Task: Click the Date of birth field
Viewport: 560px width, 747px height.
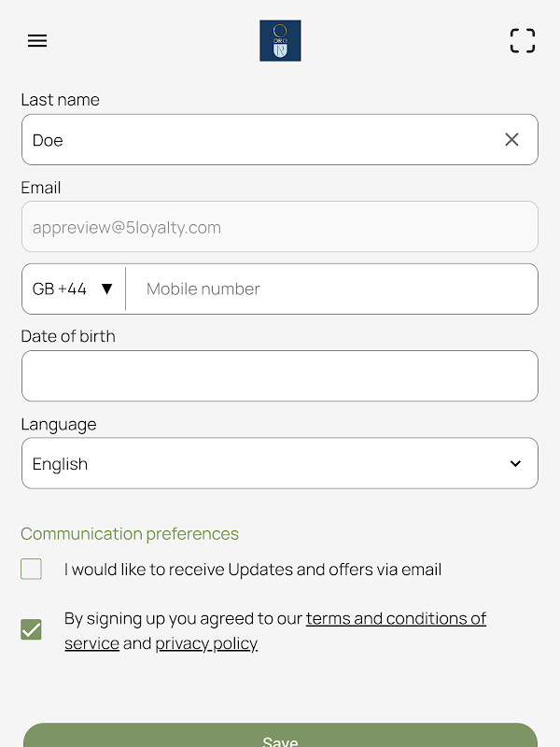Action: [279, 376]
